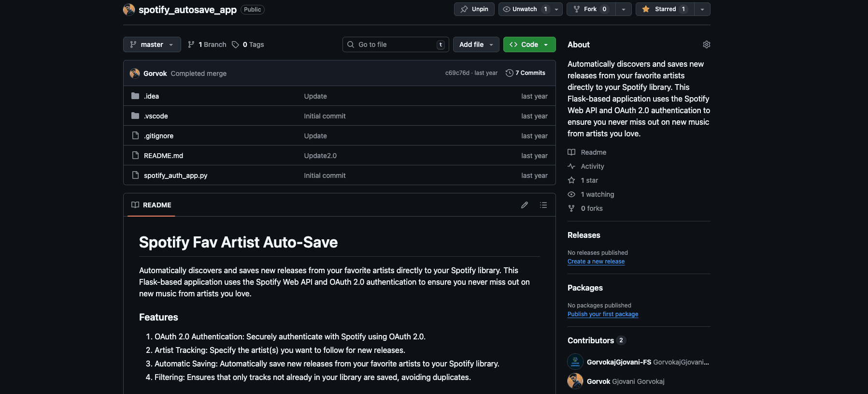This screenshot has height=394, width=868.
Task: Open commit hash c69c76d
Action: coord(457,73)
